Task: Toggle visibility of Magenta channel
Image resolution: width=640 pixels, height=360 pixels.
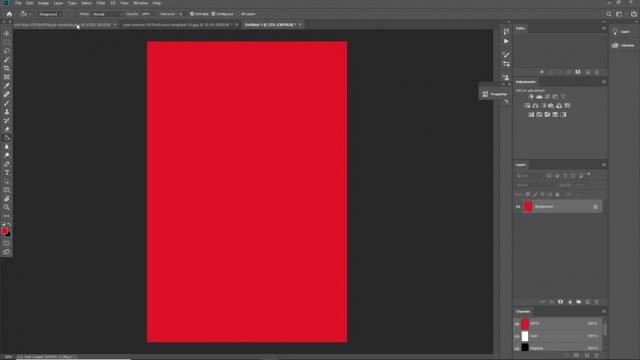Action: coord(517,349)
